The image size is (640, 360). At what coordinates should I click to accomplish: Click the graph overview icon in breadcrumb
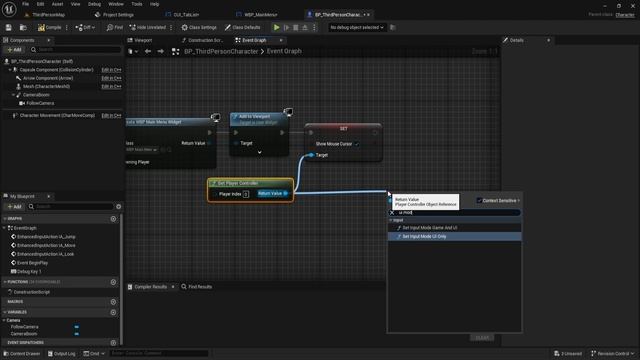(176, 51)
